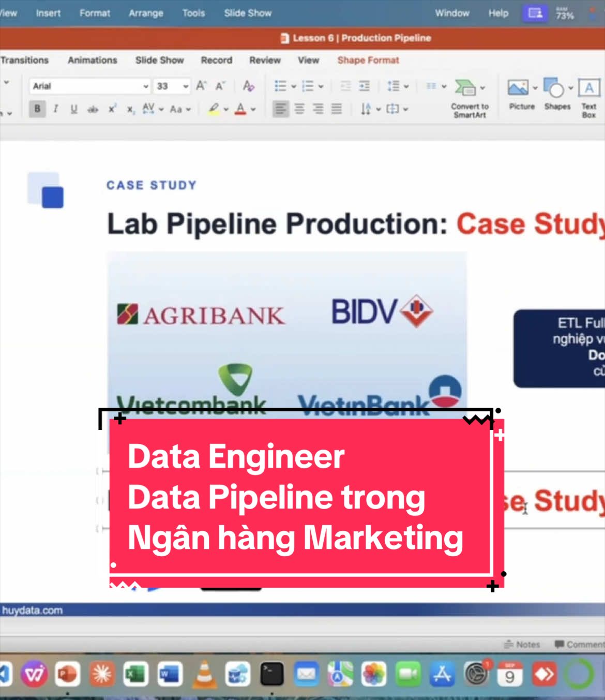Open FaceTime from the dock
Viewport: 605px width, 700px height.
(408, 674)
